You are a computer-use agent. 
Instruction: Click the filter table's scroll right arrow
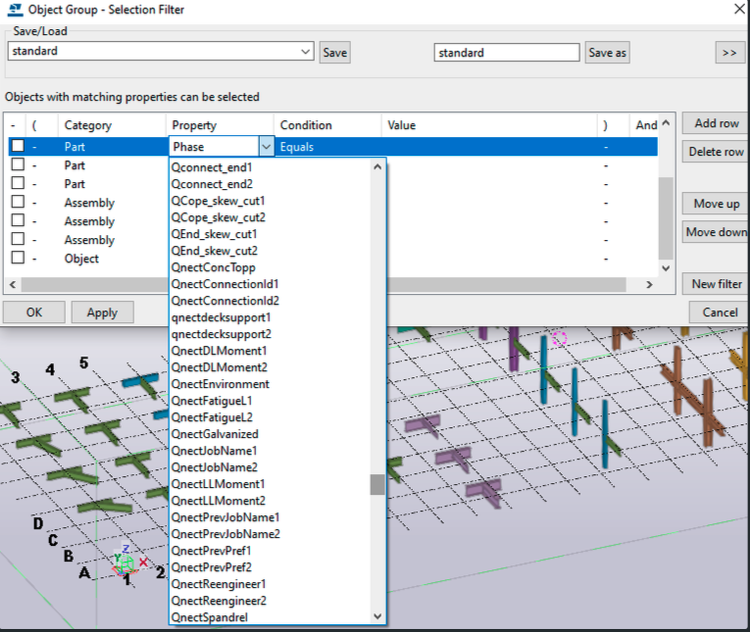pyautogui.click(x=649, y=285)
